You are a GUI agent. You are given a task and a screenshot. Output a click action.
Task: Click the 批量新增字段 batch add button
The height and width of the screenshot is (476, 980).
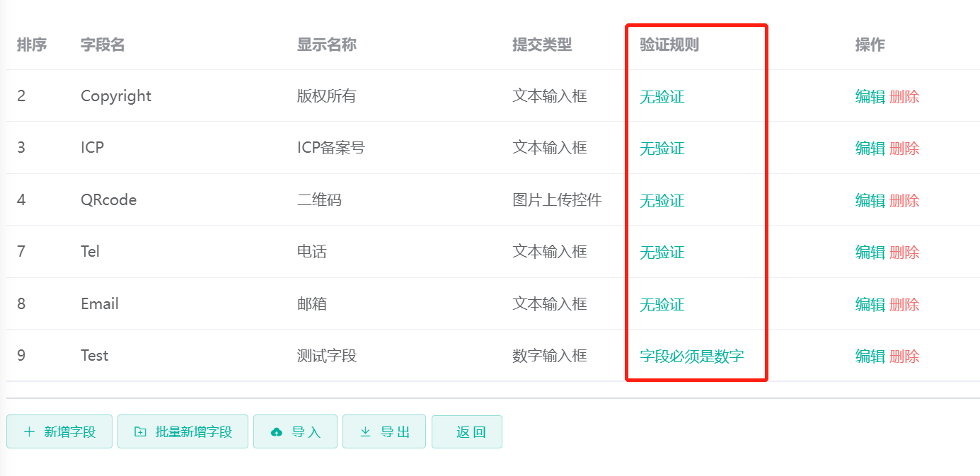tap(183, 431)
